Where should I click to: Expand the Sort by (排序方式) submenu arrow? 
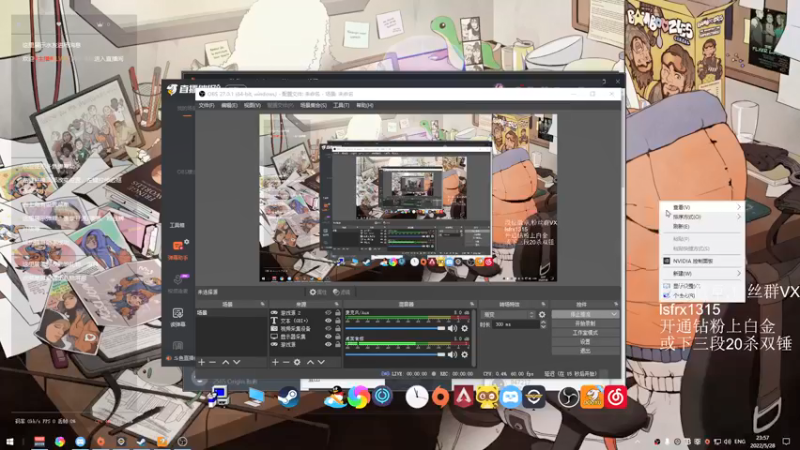point(738,217)
